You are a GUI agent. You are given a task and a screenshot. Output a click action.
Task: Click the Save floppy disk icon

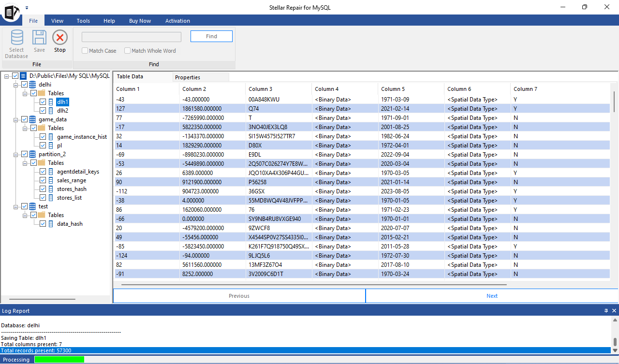[x=39, y=37]
